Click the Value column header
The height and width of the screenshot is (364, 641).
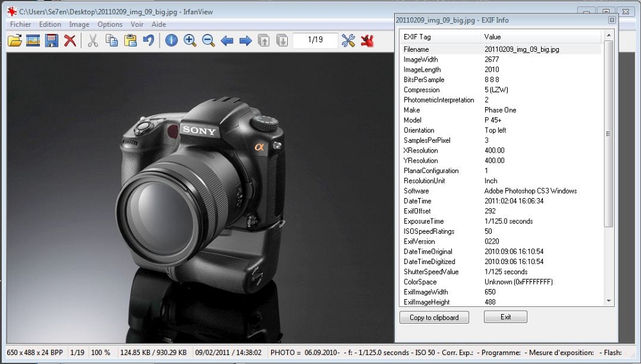coord(541,37)
